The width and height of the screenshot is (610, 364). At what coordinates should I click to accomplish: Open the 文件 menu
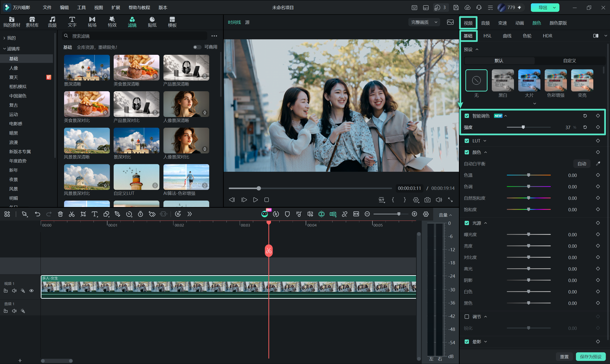click(x=47, y=8)
